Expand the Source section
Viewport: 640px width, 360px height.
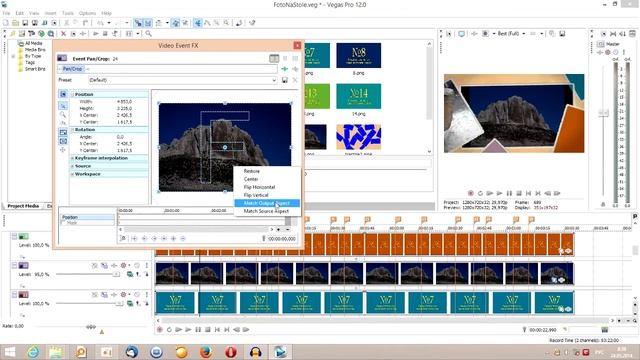72,166
